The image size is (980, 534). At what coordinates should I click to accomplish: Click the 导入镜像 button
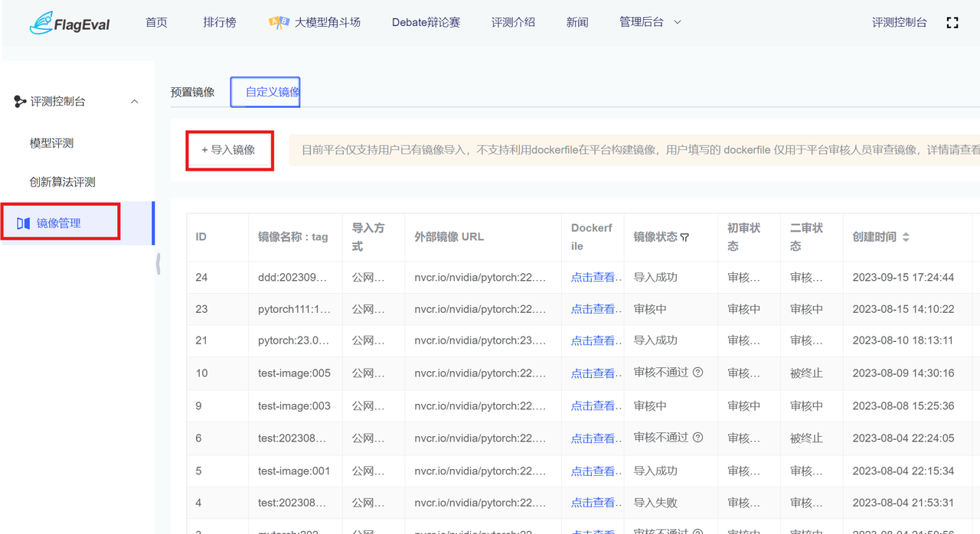click(x=229, y=150)
